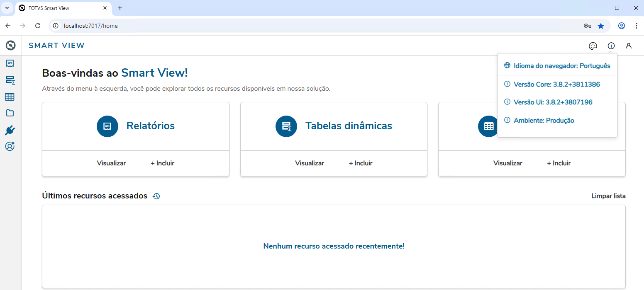Open the theme palette icon
This screenshot has height=290, width=644.
click(593, 46)
